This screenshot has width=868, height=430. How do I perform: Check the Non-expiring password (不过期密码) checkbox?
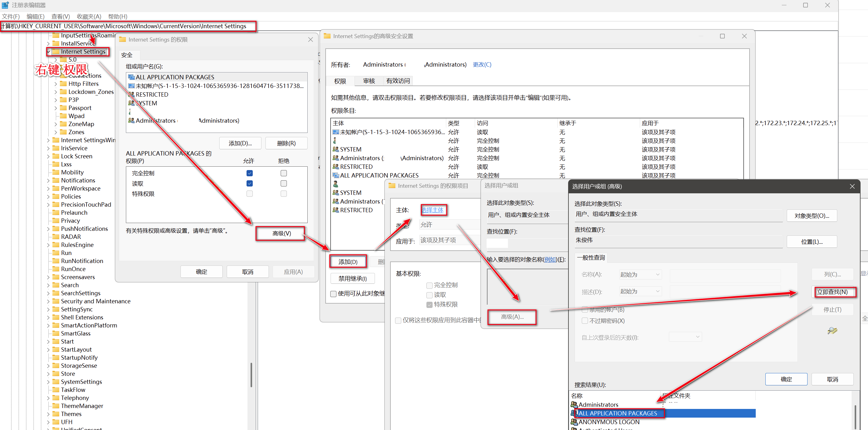coord(585,321)
